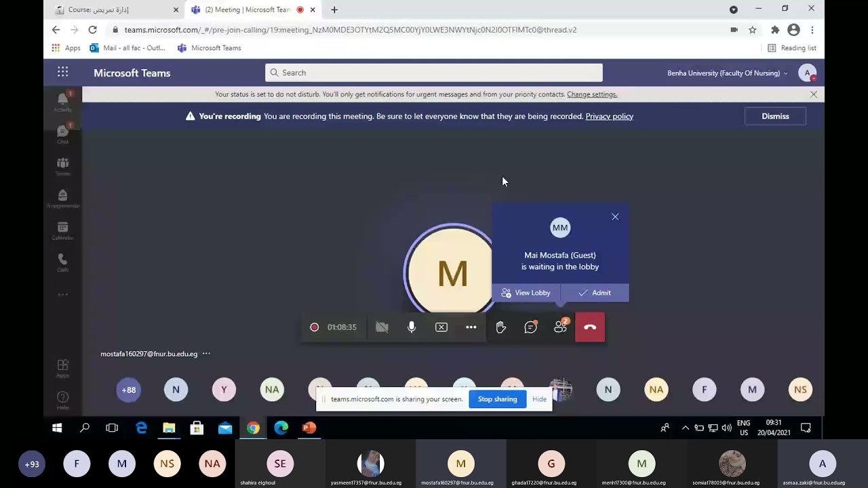Switch to the Course browser tab

coord(116,9)
